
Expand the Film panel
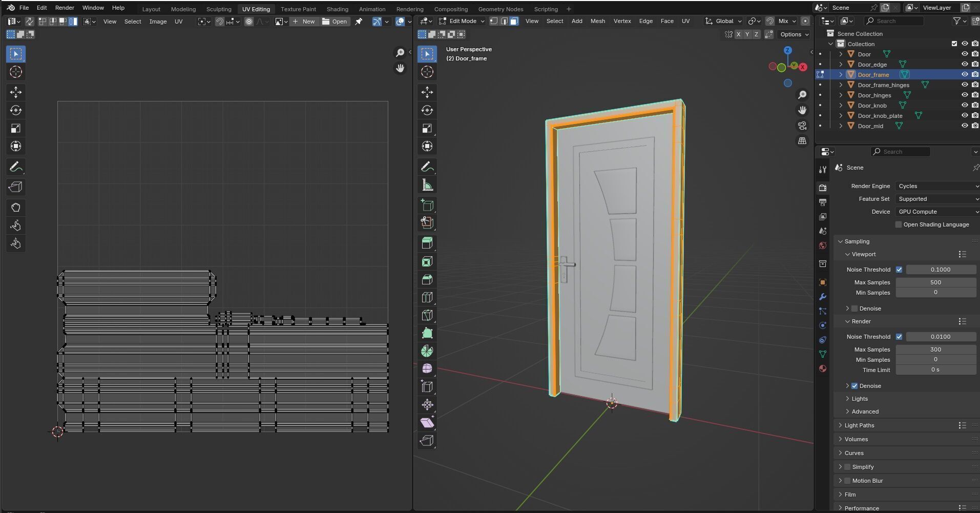pos(850,495)
